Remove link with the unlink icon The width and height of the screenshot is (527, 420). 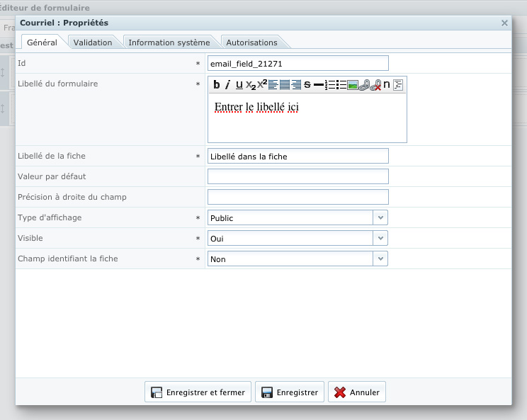click(375, 85)
